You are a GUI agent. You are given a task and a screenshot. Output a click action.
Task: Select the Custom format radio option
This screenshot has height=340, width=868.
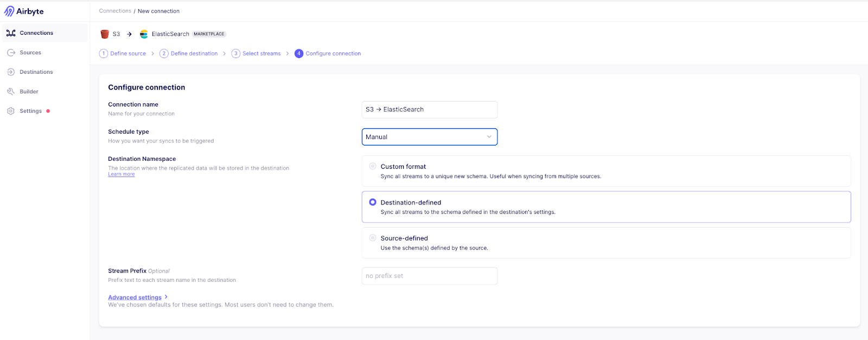pyautogui.click(x=373, y=166)
